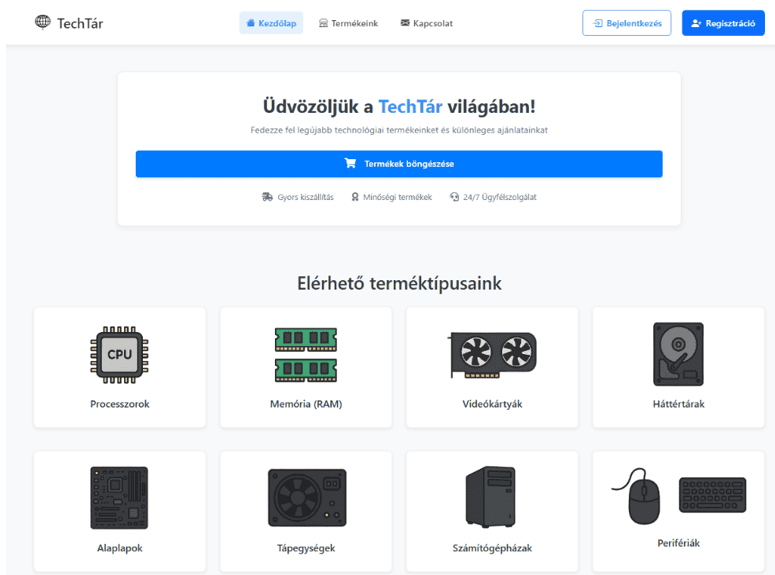
Task: Click the Perifériák keyboard icon
Action: (712, 495)
